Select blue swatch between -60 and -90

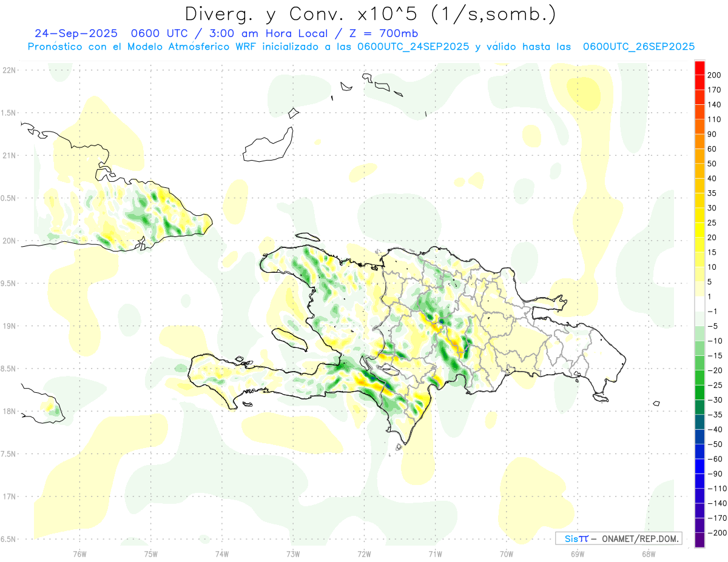699,466
